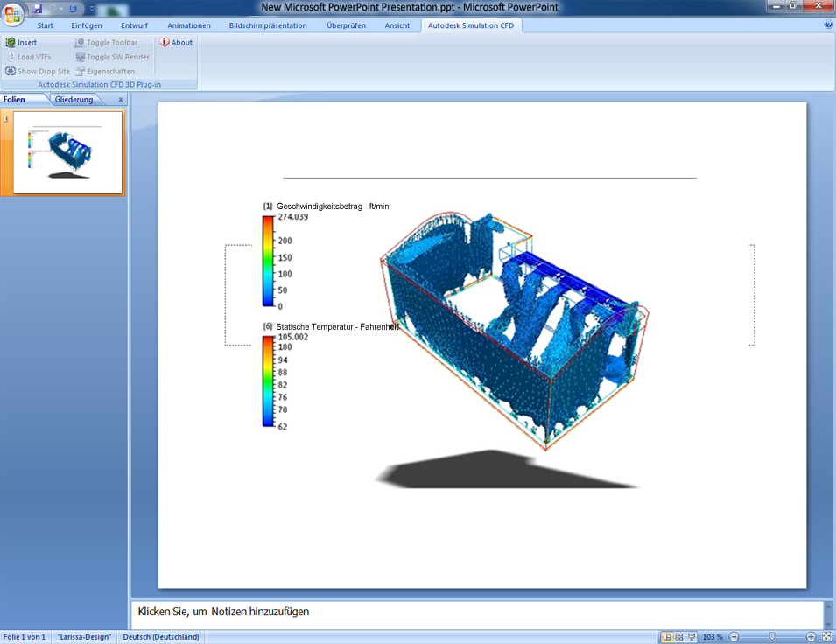The image size is (836, 644).
Task: Select the Überprüfen tab
Action: pos(346,25)
